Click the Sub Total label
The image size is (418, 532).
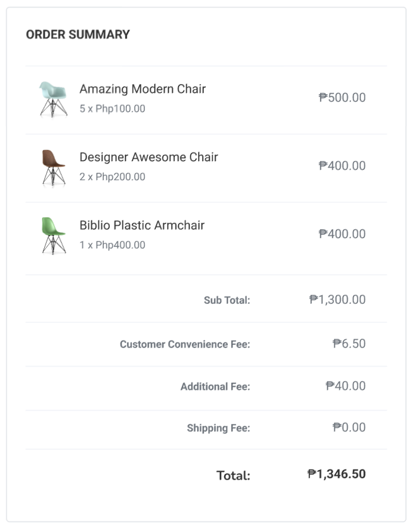point(227,301)
